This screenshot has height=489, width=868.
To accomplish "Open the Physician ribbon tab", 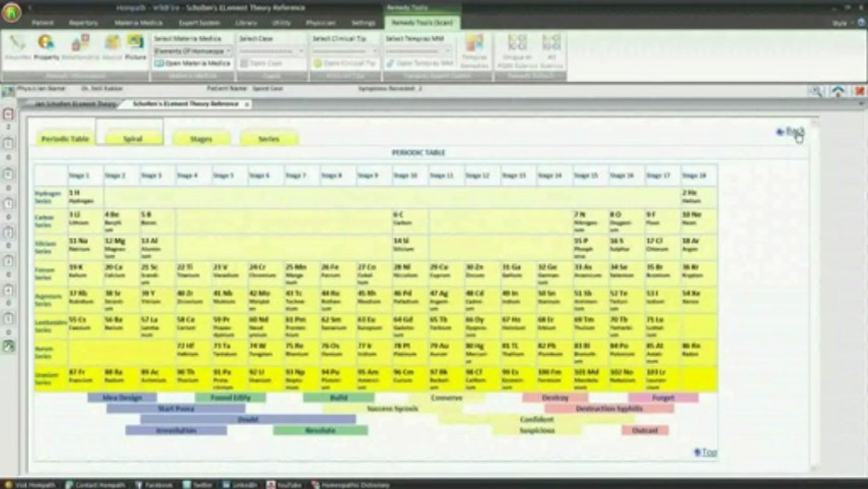I will tap(320, 22).
